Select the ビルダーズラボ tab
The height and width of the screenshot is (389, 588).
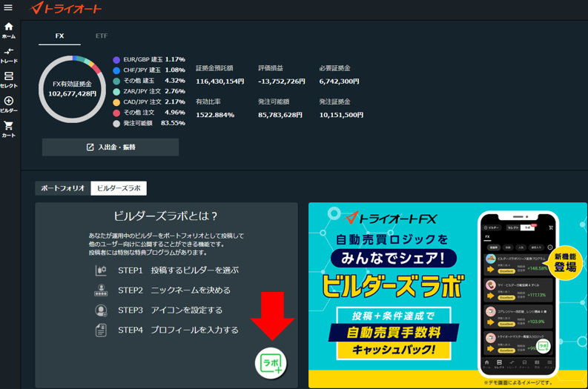coord(119,188)
